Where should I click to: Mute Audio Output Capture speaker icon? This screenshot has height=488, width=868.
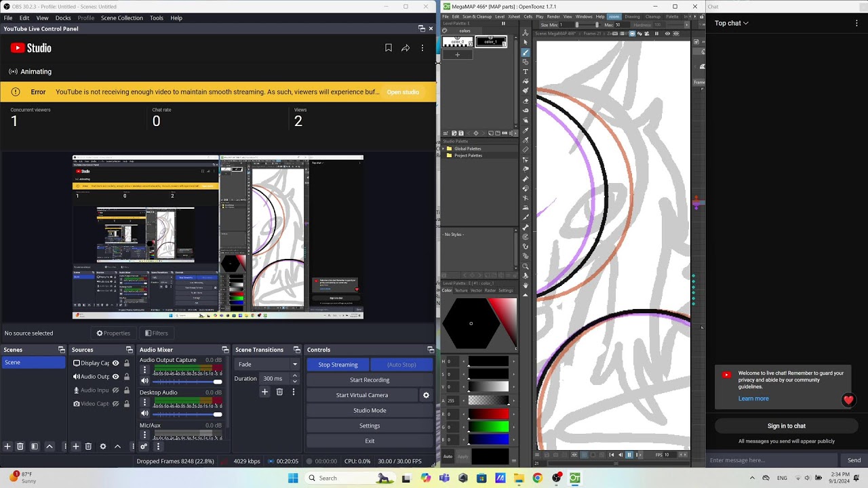144,381
